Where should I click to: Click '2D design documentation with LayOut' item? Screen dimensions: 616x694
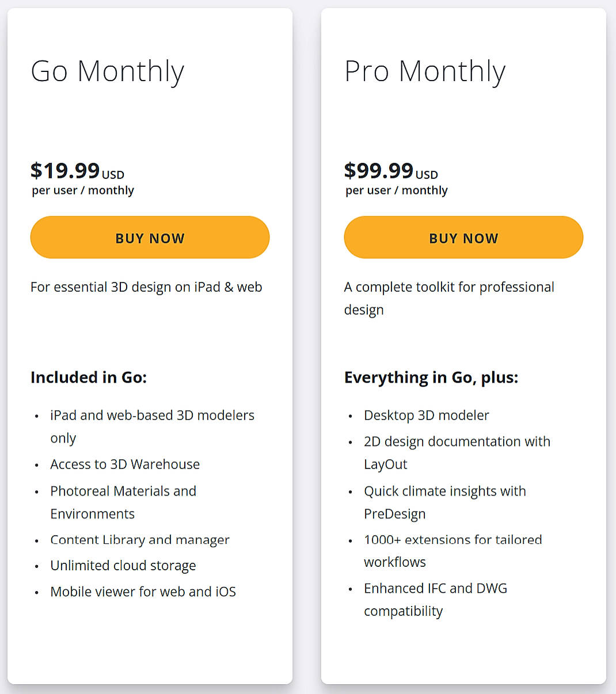click(457, 453)
